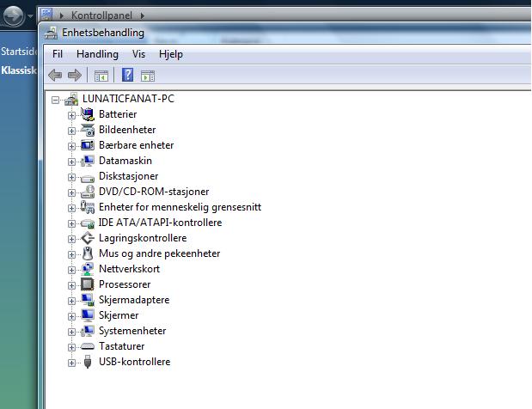
Task: Open the Startside link in Control Panel sidebar
Action: [x=19, y=52]
